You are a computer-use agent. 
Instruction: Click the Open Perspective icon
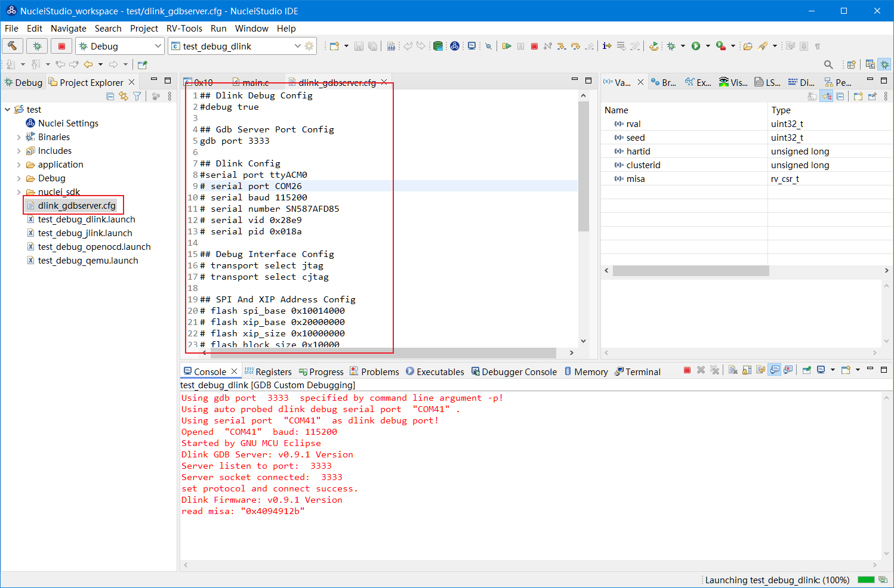pos(852,64)
